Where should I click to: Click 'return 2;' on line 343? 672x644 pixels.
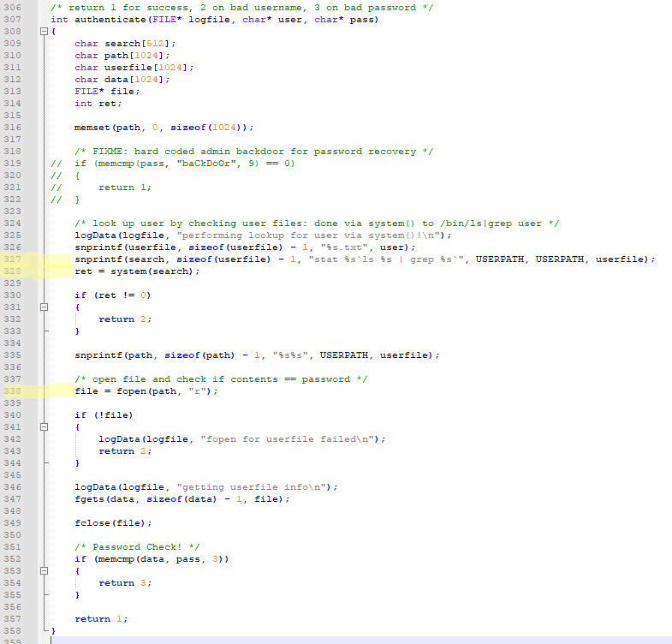(x=125, y=451)
